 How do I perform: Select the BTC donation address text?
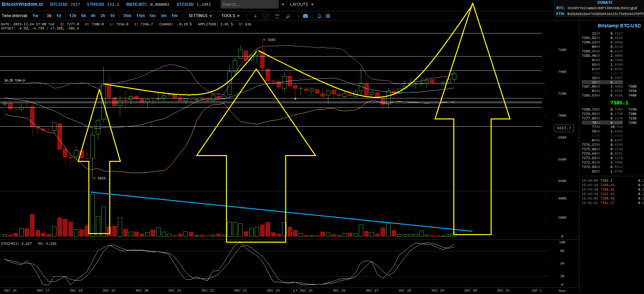pos(602,8)
